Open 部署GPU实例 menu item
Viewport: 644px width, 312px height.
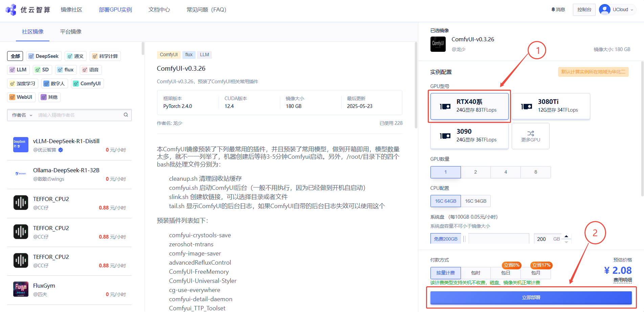[x=115, y=9]
